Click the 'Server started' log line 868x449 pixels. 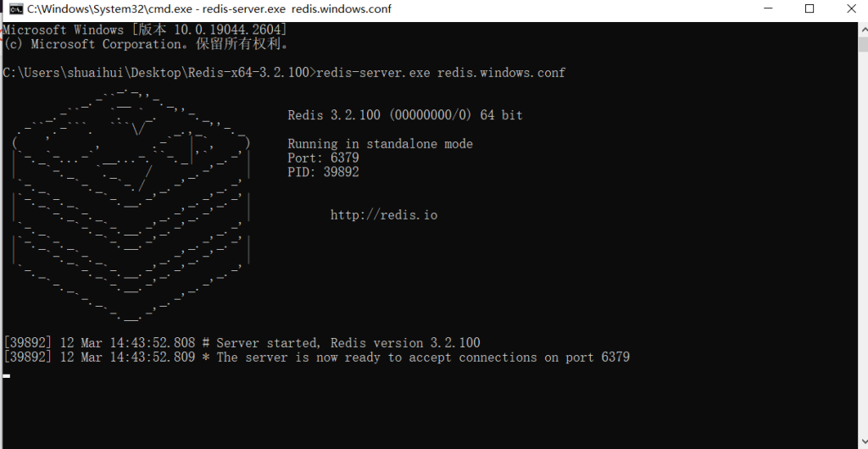(x=242, y=343)
